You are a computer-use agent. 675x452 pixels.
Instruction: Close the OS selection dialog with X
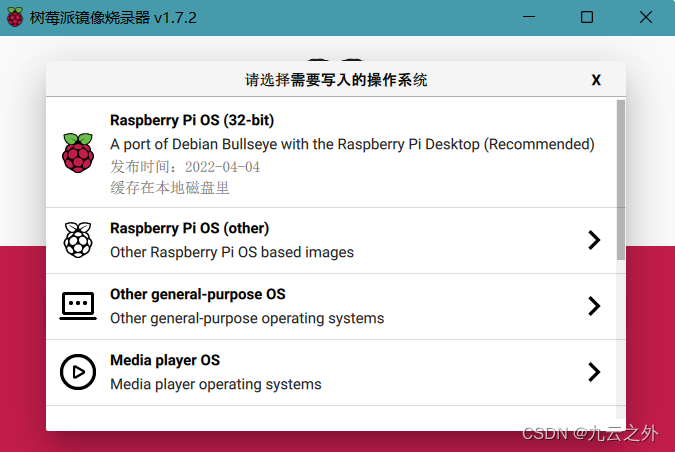pyautogui.click(x=596, y=80)
